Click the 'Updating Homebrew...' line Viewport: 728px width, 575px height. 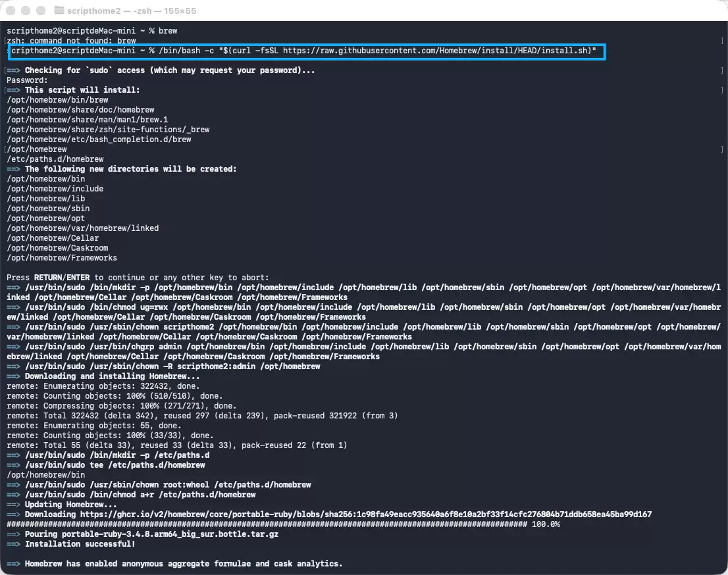pyautogui.click(x=70, y=505)
